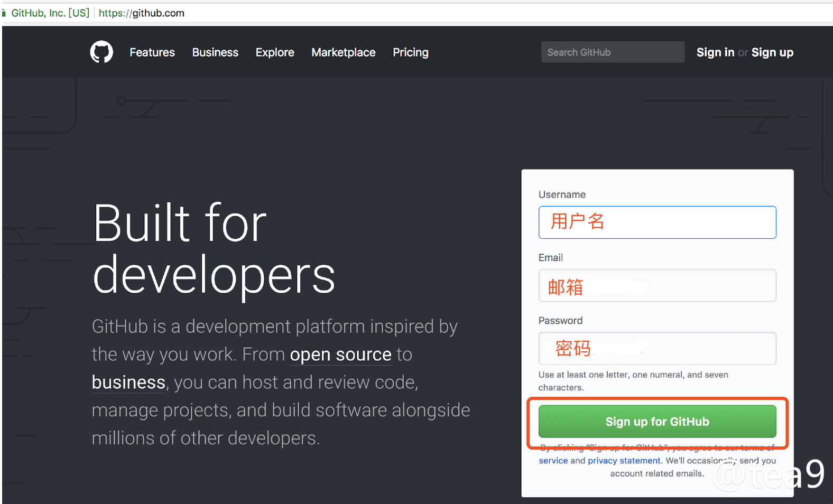Select the https://github.com URL text
Screen dimensions: 833x504
[142, 13]
